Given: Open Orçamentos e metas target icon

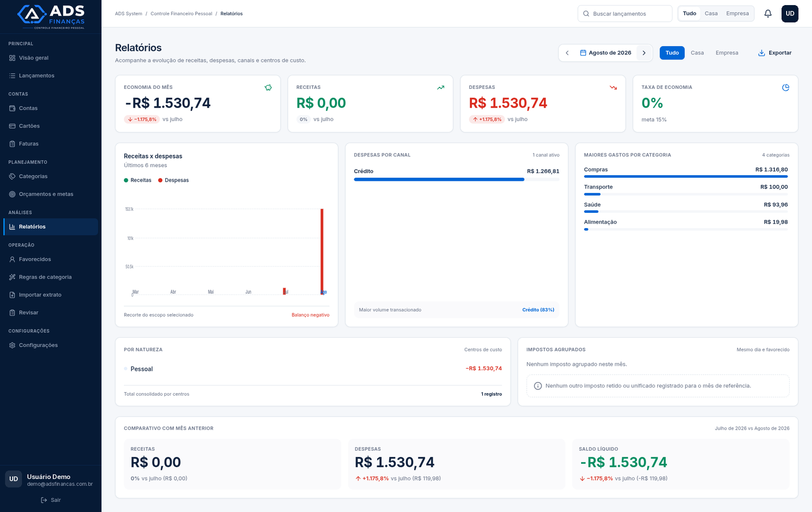Looking at the screenshot, I should 12,194.
